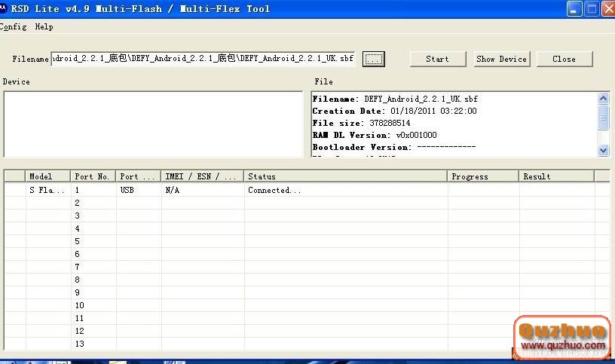Image resolution: width=615 pixels, height=364 pixels.
Task: Close the RSD Lite window with X
Action: click(x=608, y=9)
